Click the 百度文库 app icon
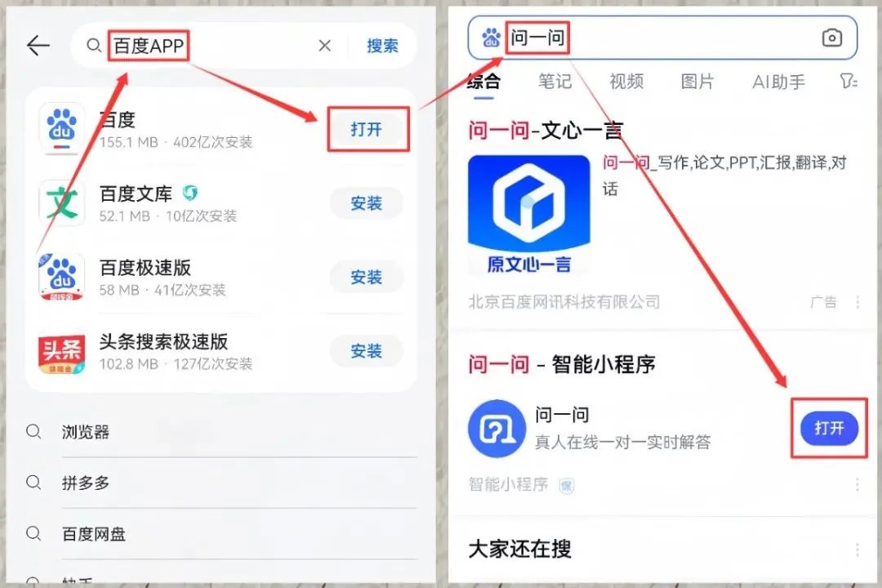 click(x=62, y=203)
